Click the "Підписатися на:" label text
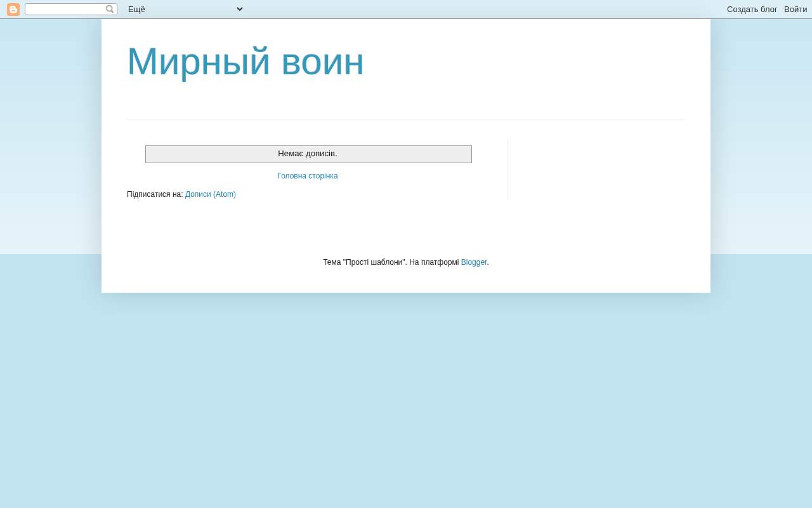Viewport: 812px width, 508px height. (x=155, y=194)
